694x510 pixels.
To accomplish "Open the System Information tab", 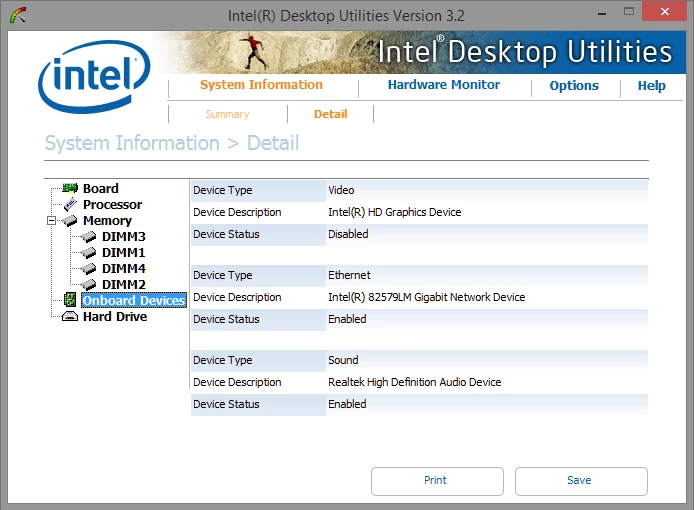I will (x=261, y=85).
